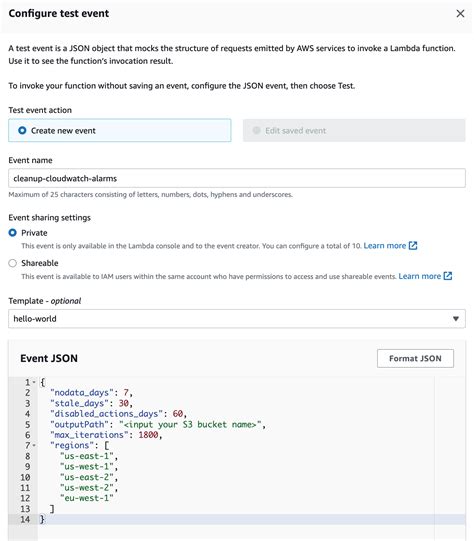Image resolution: width=474 pixels, height=541 pixels.
Task: Click the 30 value on line 3
Action: [124, 403]
